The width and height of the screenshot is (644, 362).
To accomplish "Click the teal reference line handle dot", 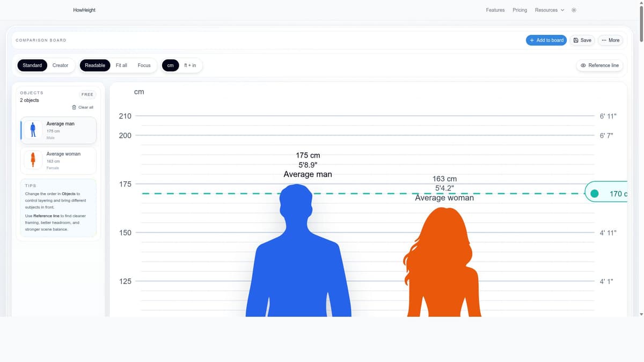I will (594, 194).
